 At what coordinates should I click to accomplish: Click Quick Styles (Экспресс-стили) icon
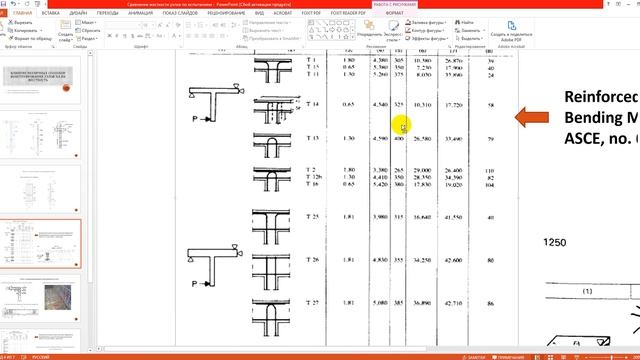pyautogui.click(x=393, y=26)
